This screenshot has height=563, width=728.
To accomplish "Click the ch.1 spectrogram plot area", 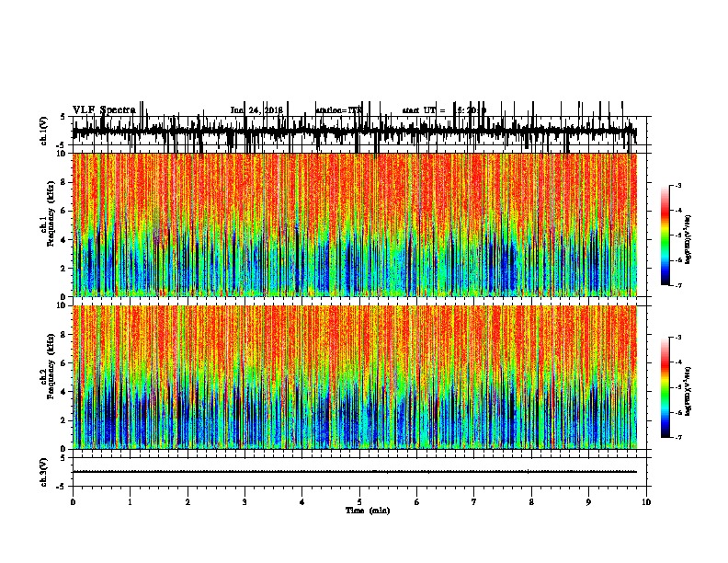I will (355, 224).
